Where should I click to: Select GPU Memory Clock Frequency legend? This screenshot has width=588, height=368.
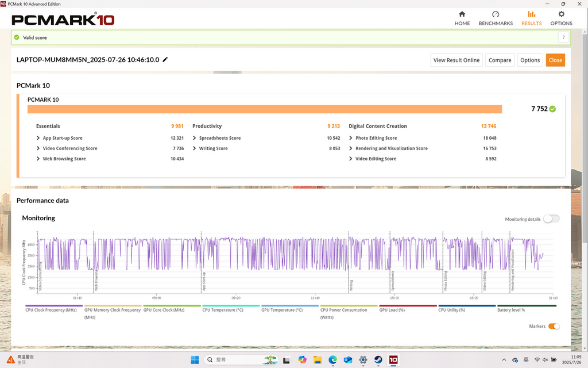(113, 313)
